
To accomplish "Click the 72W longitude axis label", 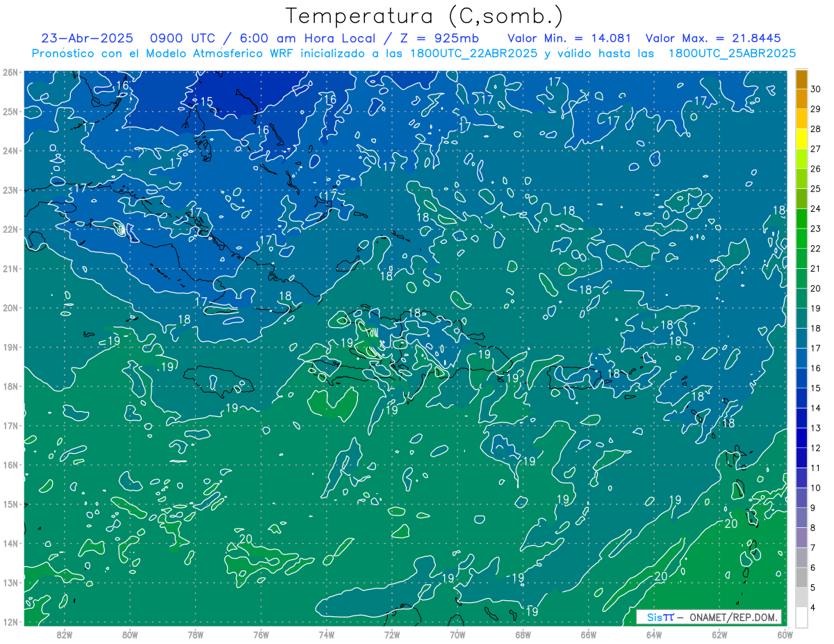I will coord(392,634).
